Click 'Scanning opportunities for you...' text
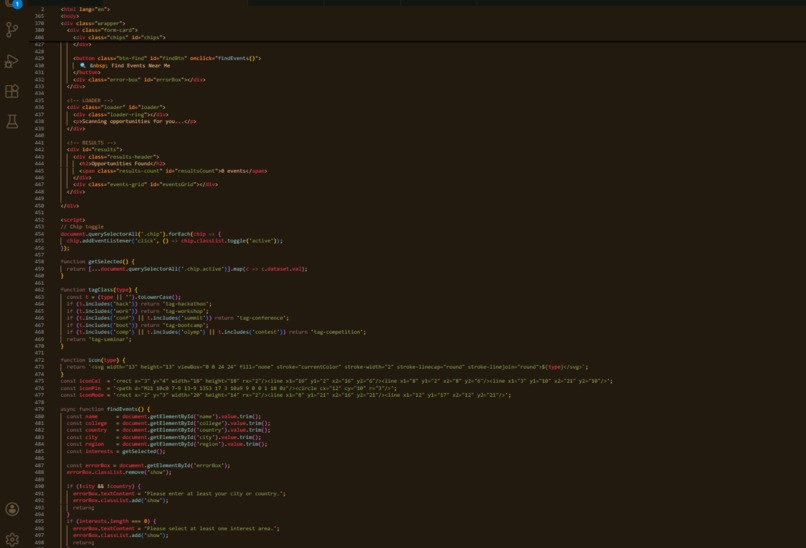 click(x=133, y=121)
